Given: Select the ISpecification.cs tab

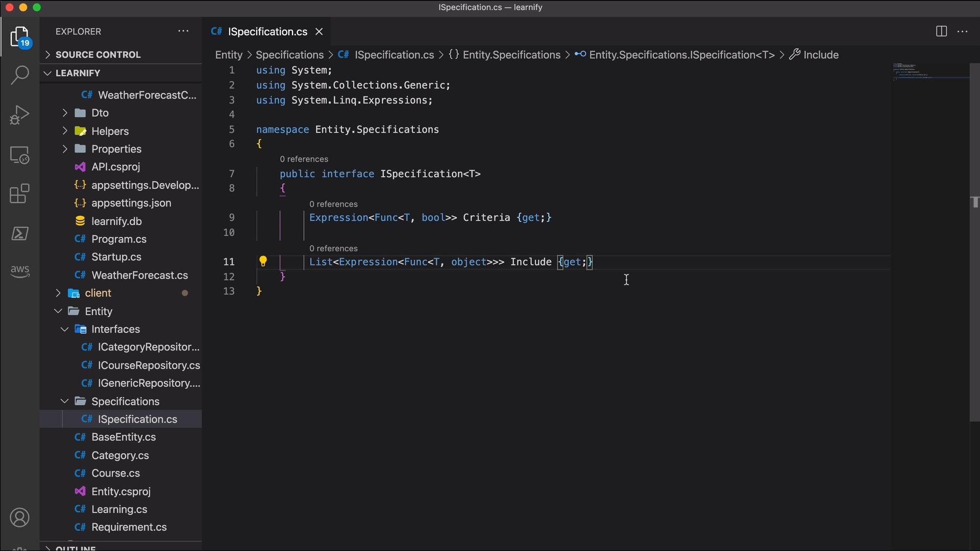Looking at the screenshot, I should coord(267,32).
